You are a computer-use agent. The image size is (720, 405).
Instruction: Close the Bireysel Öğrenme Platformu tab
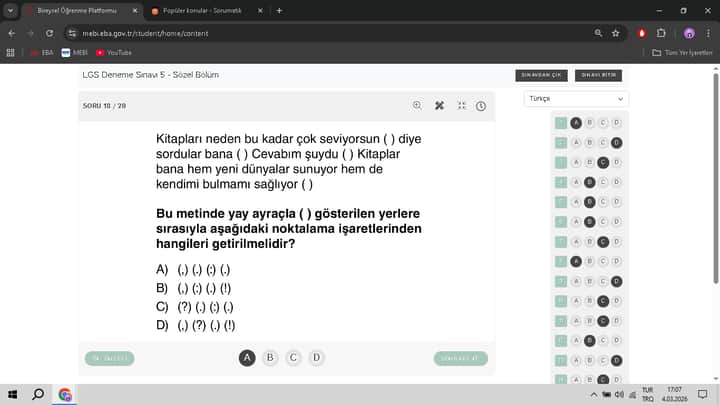point(135,11)
